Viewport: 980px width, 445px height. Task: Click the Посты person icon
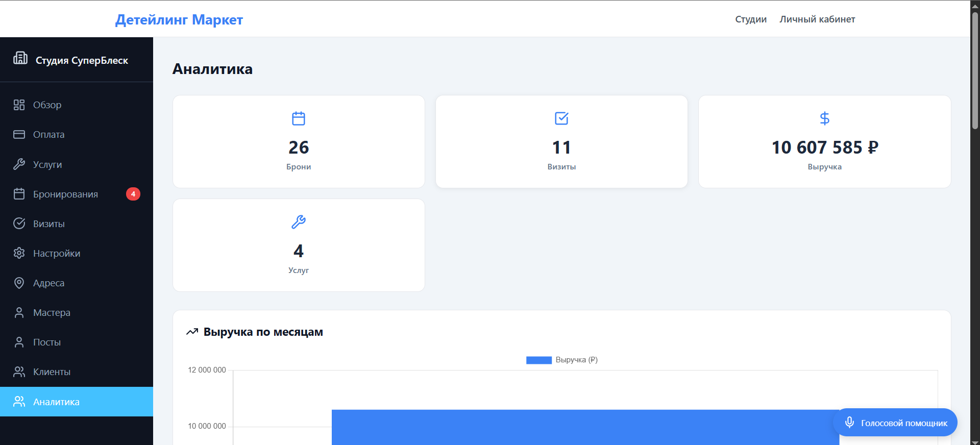click(x=19, y=342)
